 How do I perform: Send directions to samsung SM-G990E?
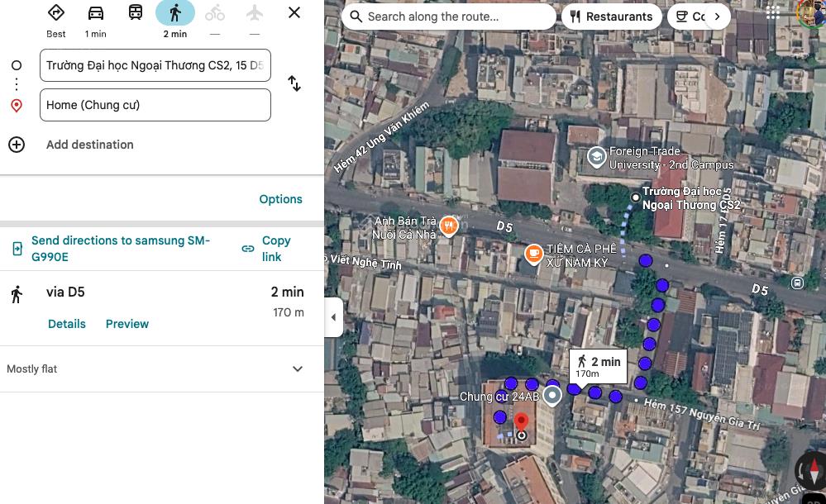pos(121,249)
